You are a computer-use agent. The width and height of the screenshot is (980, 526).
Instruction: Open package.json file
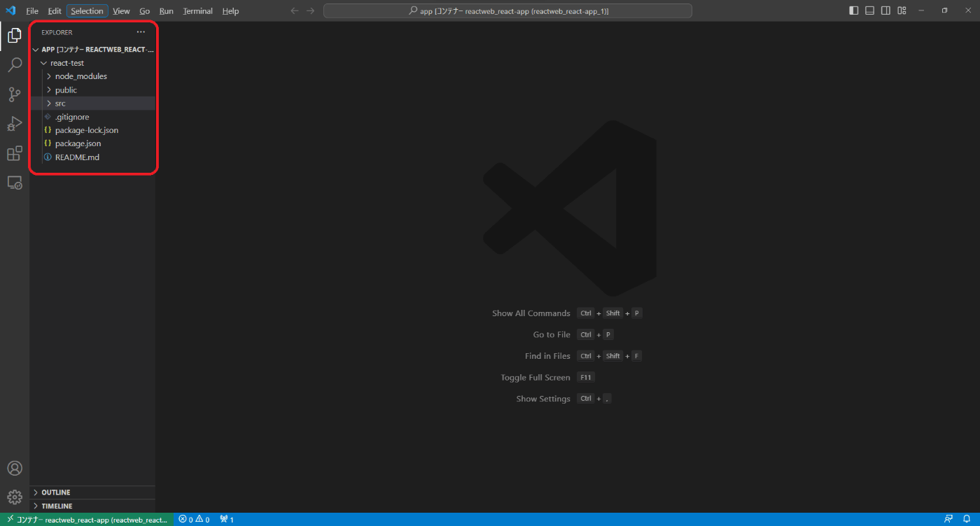click(92, 143)
